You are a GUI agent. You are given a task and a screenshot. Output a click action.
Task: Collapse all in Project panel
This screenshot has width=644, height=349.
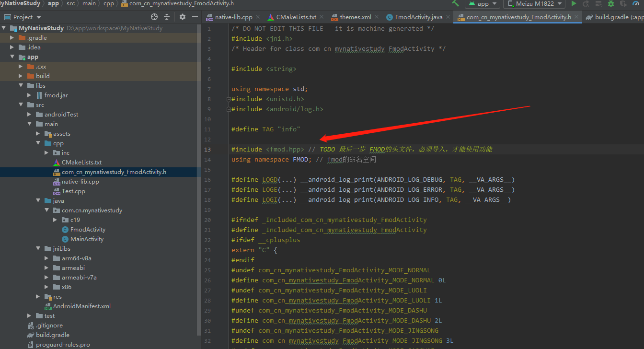pyautogui.click(x=167, y=17)
